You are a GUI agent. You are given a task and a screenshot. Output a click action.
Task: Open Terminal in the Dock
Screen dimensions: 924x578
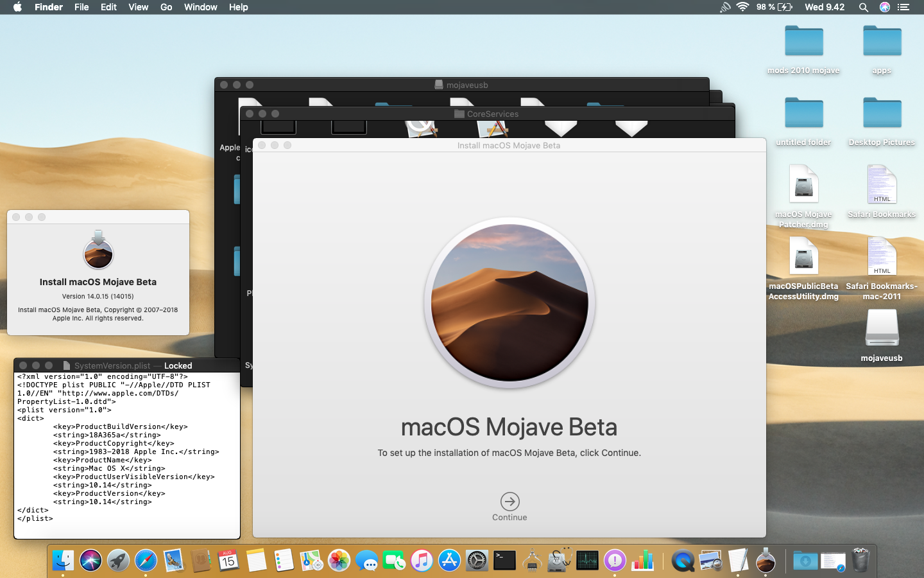pos(504,560)
